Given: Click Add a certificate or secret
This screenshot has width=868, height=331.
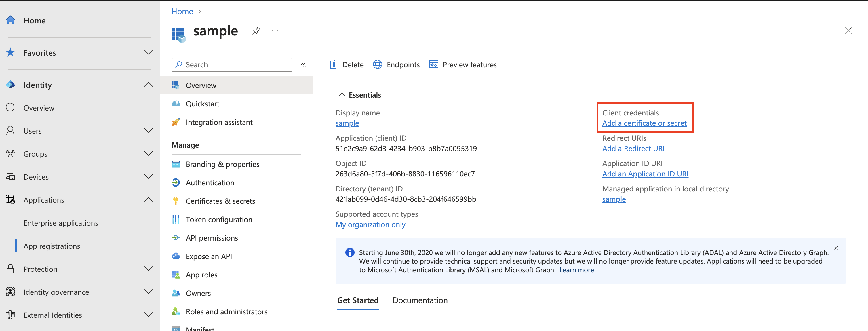Looking at the screenshot, I should [x=644, y=123].
